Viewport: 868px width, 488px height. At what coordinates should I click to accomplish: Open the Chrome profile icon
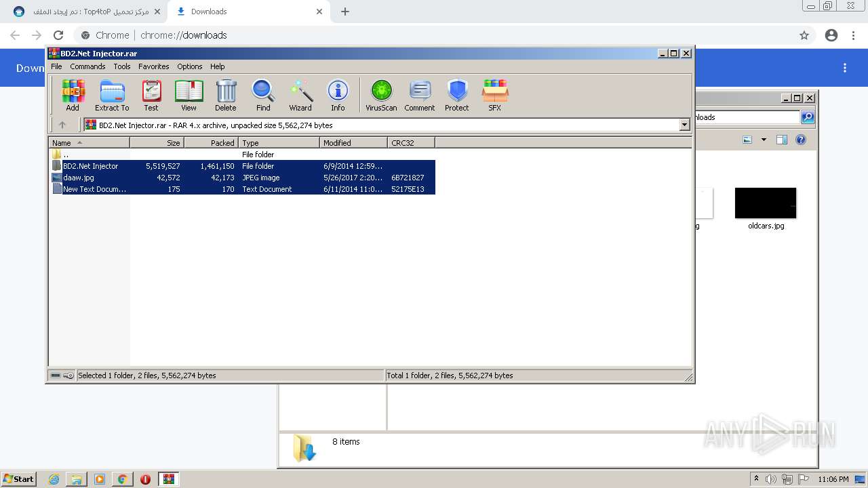[831, 35]
